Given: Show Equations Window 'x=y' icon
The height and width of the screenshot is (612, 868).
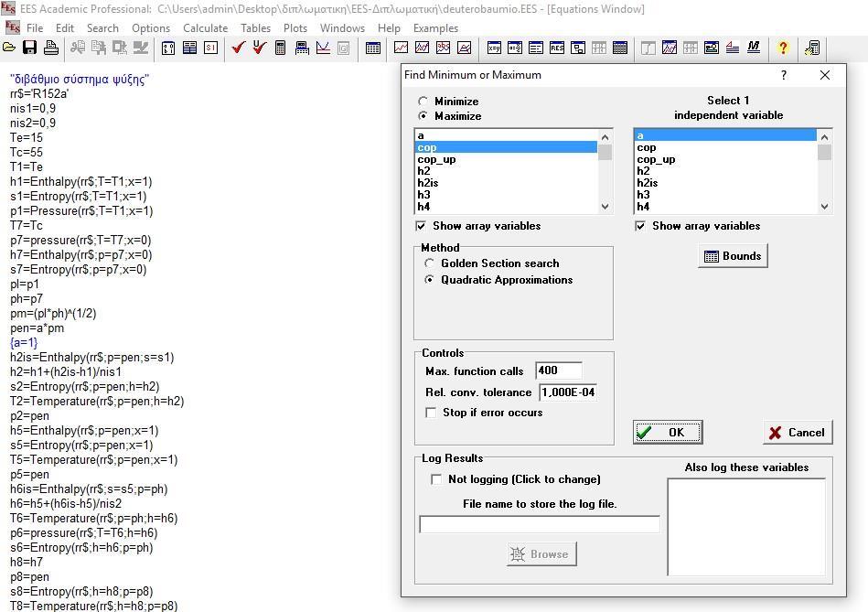Looking at the screenshot, I should pyautogui.click(x=494, y=48).
